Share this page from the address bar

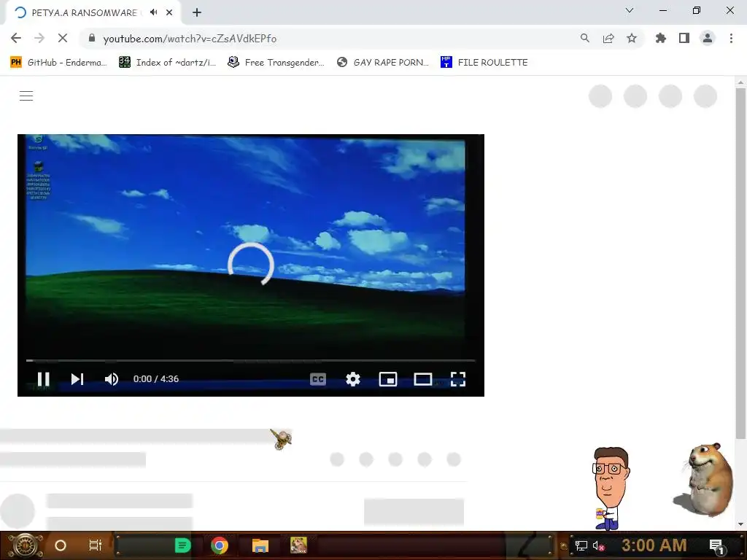(608, 38)
